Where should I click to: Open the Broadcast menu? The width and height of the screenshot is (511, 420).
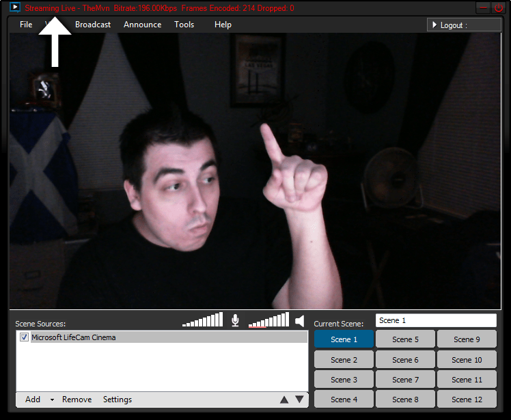click(x=93, y=25)
